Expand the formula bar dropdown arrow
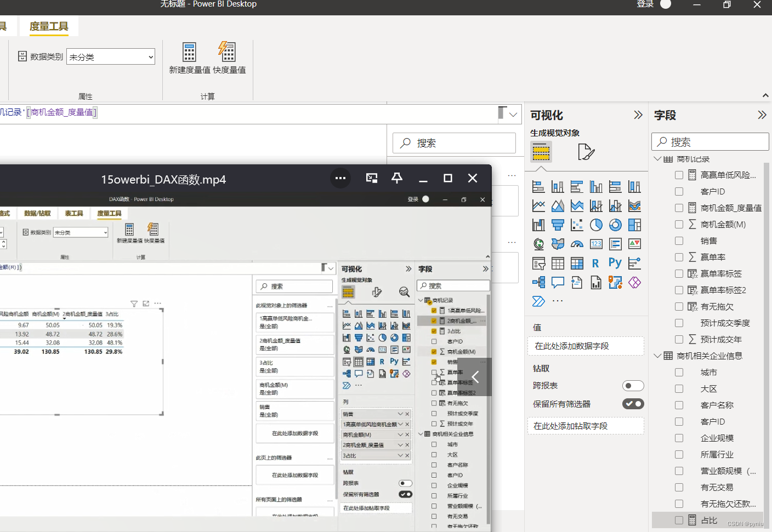The width and height of the screenshot is (772, 532). [x=512, y=114]
